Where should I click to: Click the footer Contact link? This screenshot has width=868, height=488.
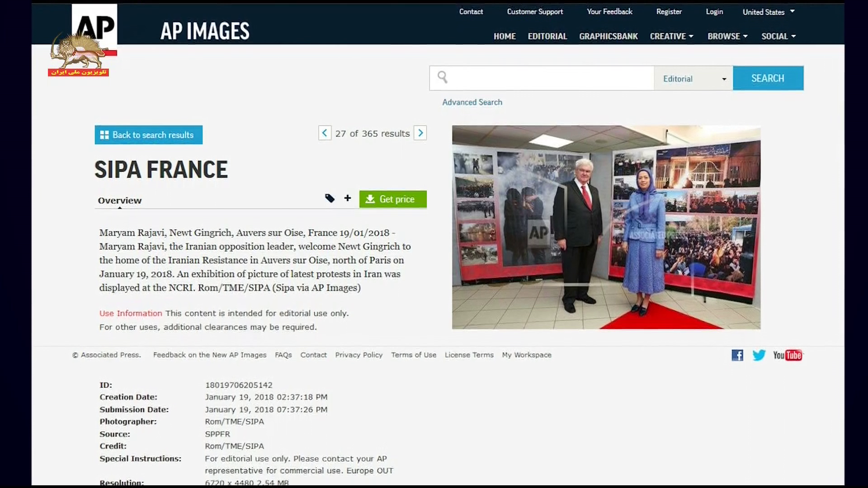coord(313,355)
